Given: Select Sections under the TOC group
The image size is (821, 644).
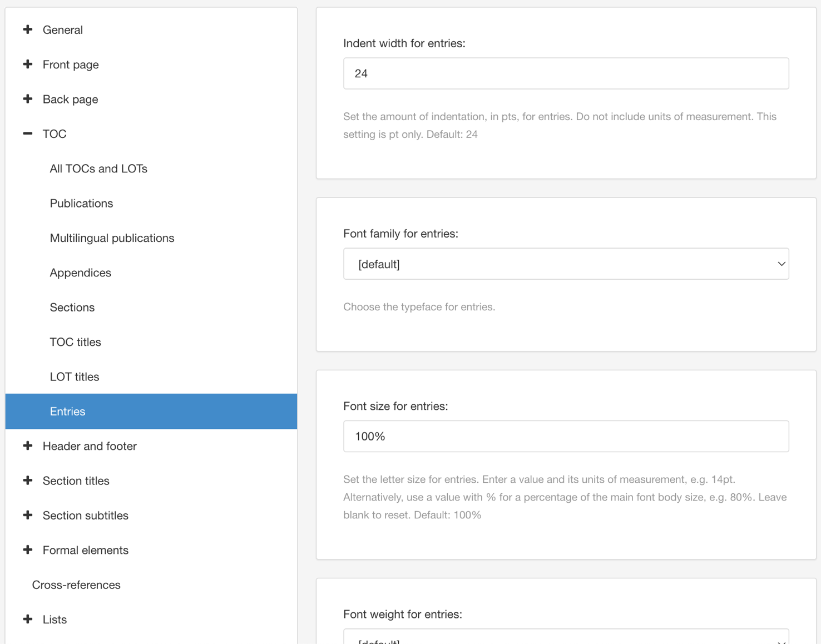Looking at the screenshot, I should pos(72,307).
